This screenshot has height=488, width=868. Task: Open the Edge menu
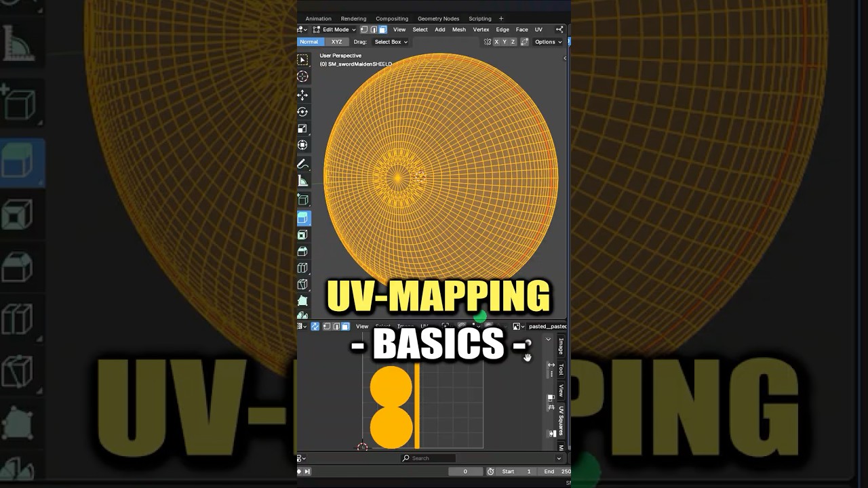click(502, 30)
